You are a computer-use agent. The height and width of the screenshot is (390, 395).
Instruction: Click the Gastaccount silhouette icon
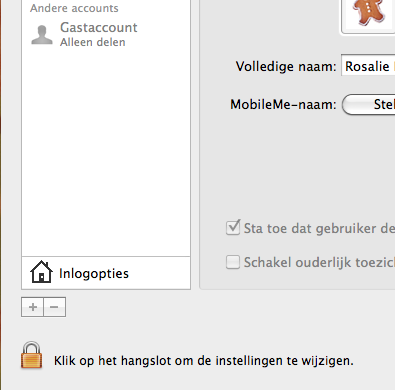point(42,35)
